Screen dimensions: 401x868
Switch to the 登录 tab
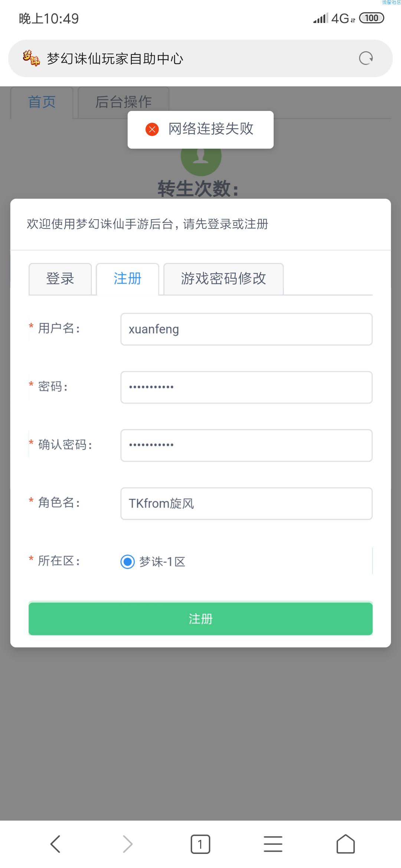click(60, 279)
